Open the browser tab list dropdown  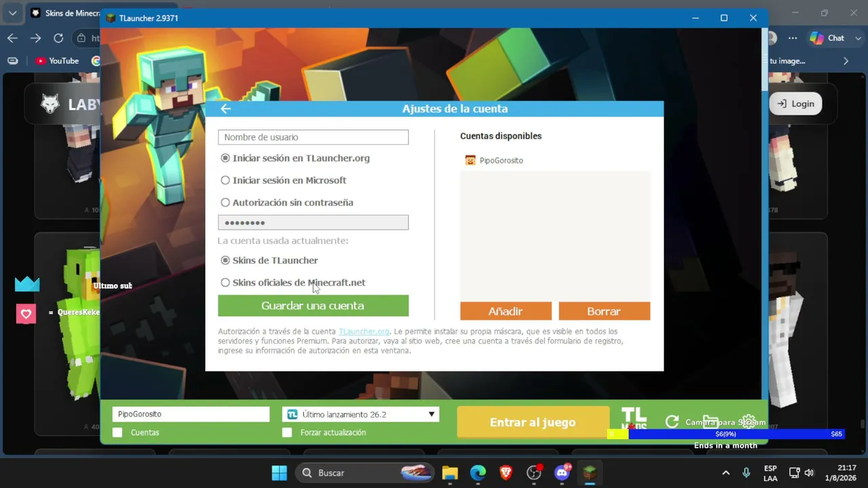pos(12,13)
